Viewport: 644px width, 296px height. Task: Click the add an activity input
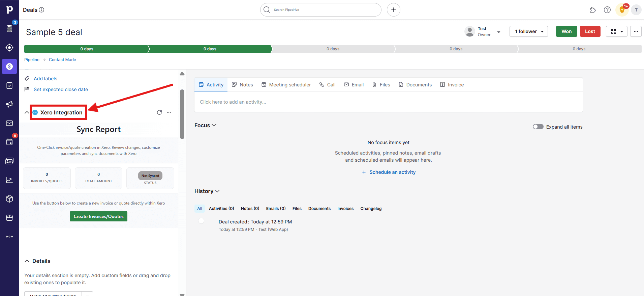(x=389, y=102)
